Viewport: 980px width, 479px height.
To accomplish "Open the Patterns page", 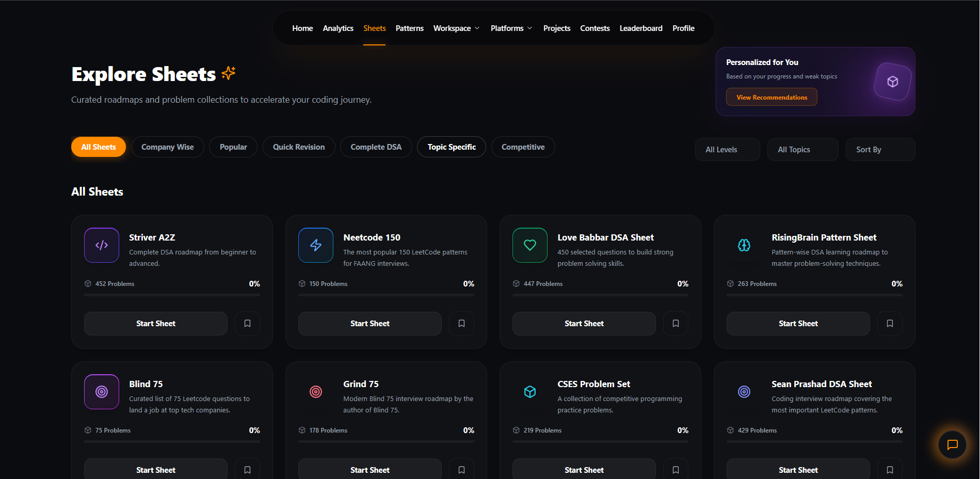I will click(x=409, y=28).
